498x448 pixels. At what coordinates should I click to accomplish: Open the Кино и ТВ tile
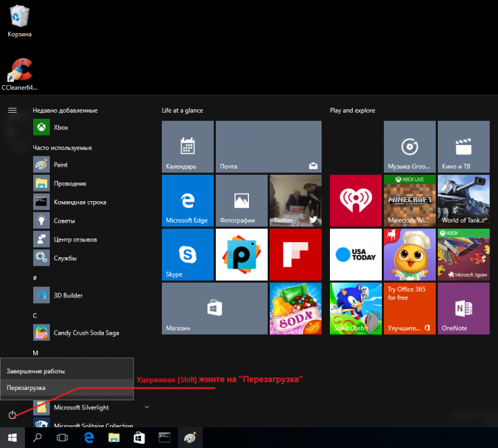(x=463, y=147)
